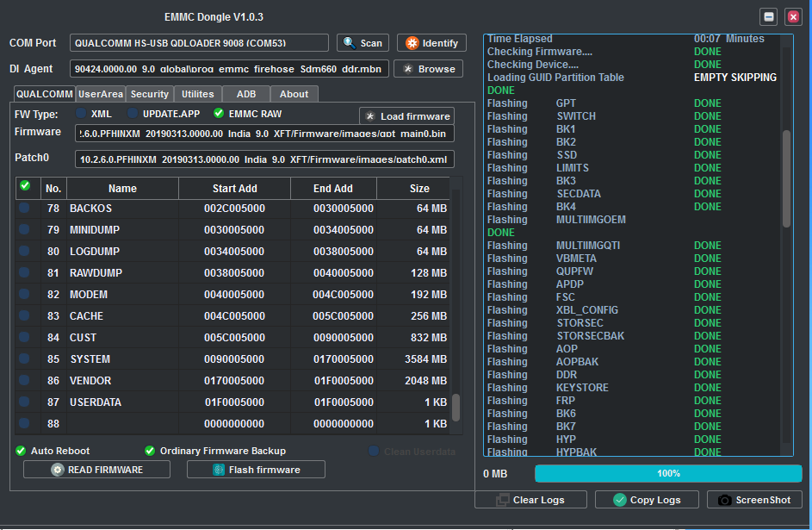Click the magnifier icon on Scan button
Viewport: 812px width, 530px height.
349,43
